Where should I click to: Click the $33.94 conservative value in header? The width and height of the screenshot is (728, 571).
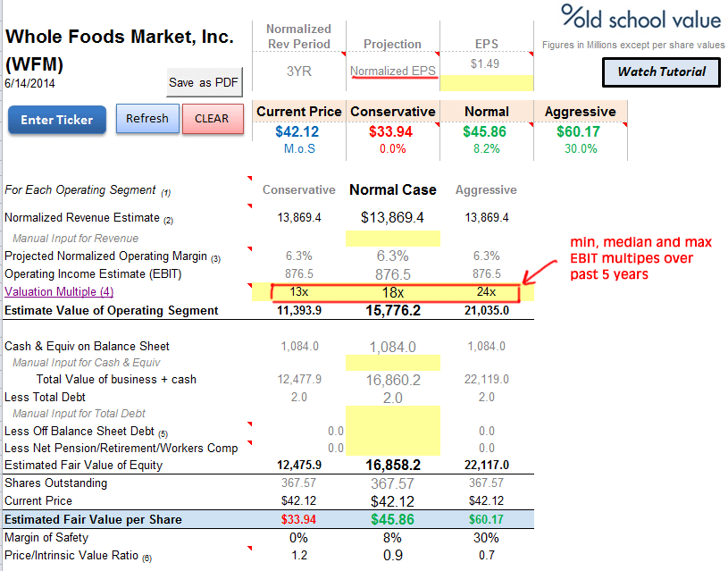[390, 132]
